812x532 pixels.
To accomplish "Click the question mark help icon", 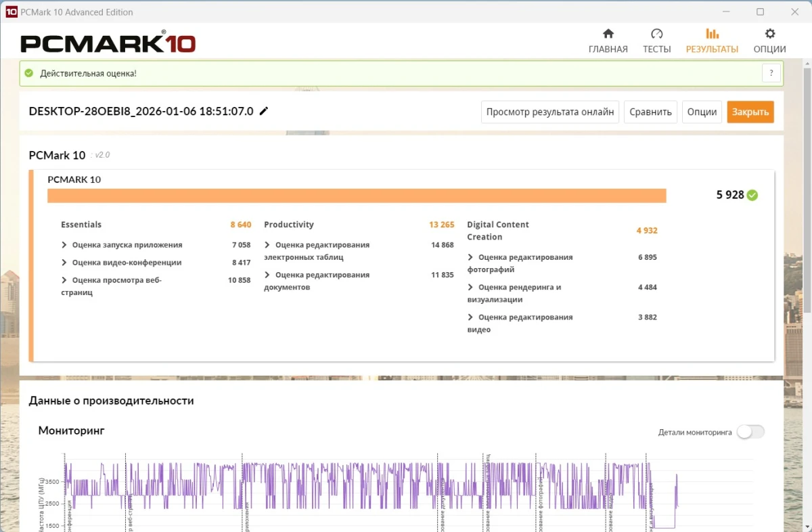I will [x=771, y=72].
